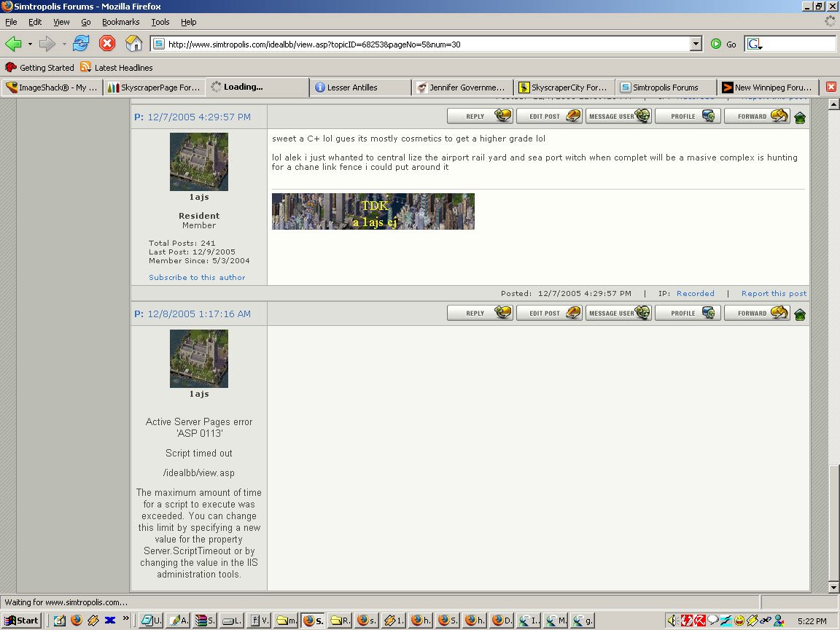Image resolution: width=840 pixels, height=630 pixels.
Task: Click the green Back arrow
Action: tap(13, 44)
